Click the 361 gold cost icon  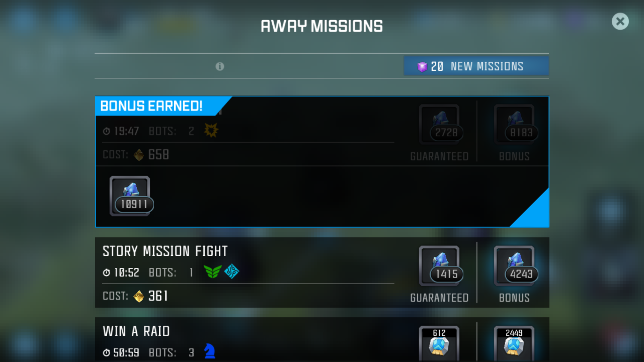tap(139, 296)
